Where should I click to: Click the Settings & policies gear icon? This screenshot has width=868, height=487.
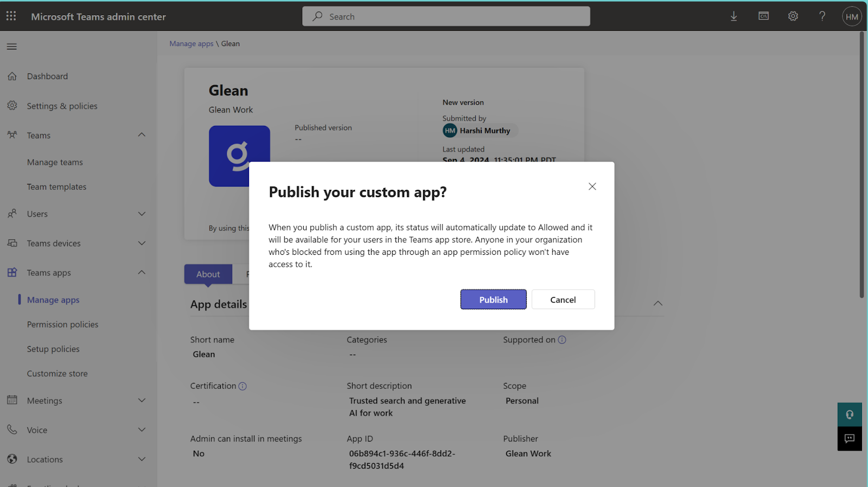click(x=12, y=106)
